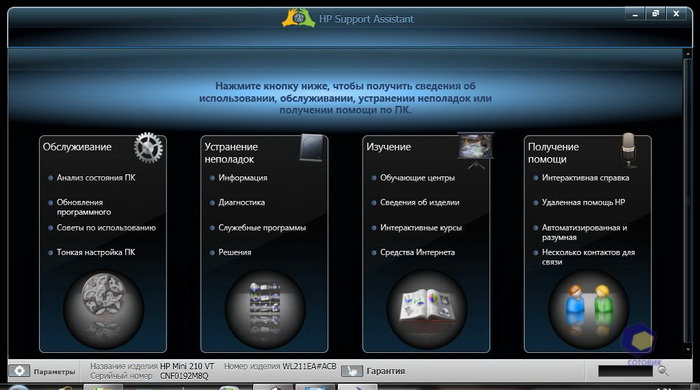700x390 pixels.
Task: Open Тонкая настройка ПК
Action: 96,252
